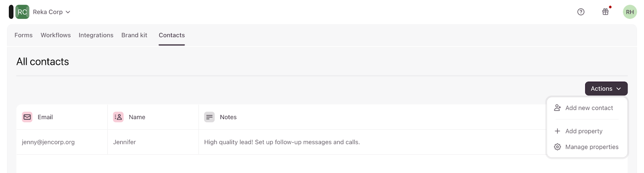Collapse the Actions dropdown button
This screenshot has height=173, width=644.
[606, 89]
